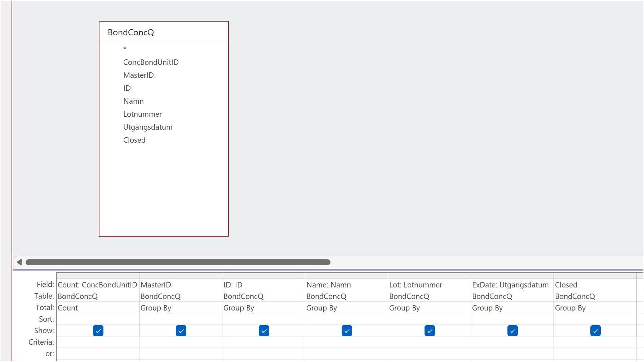Open the Group By dropdown under Closed
Image resolution: width=644 pixels, height=362 pixels.
(x=595, y=308)
